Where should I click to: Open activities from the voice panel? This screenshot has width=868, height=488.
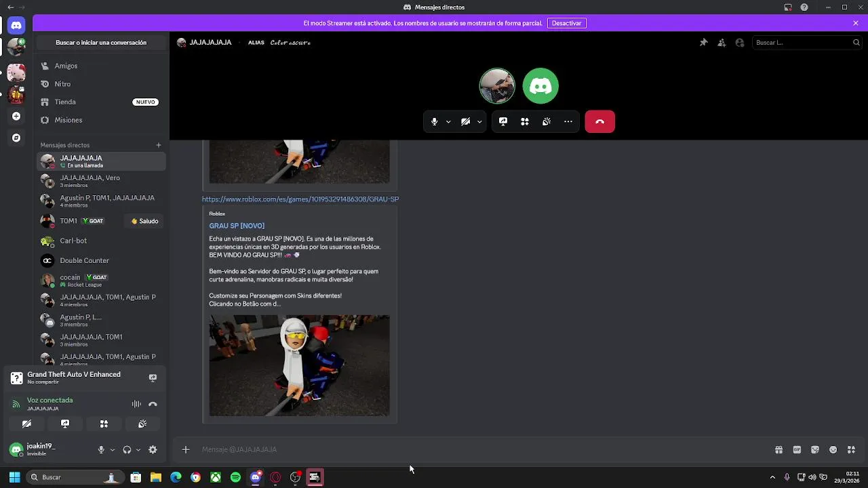point(104,424)
